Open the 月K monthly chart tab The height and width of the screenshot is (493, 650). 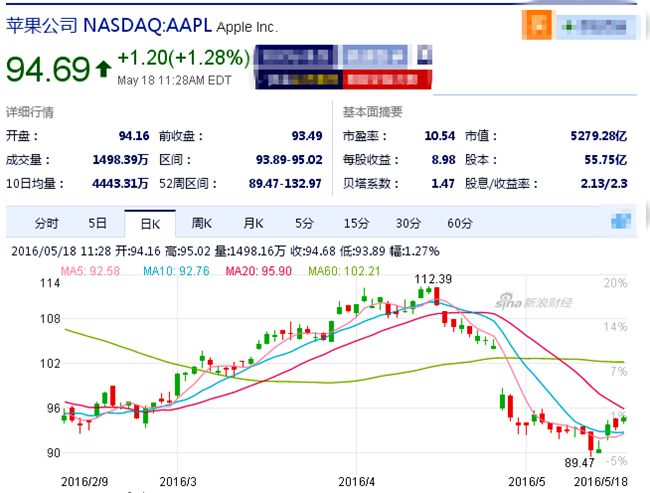253,222
